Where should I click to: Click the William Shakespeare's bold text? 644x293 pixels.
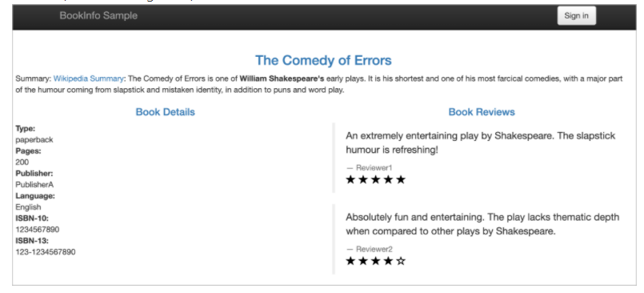[x=282, y=78]
